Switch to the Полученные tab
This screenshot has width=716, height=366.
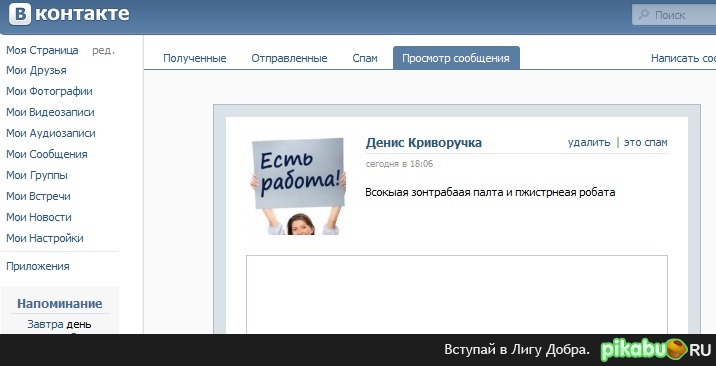click(195, 58)
